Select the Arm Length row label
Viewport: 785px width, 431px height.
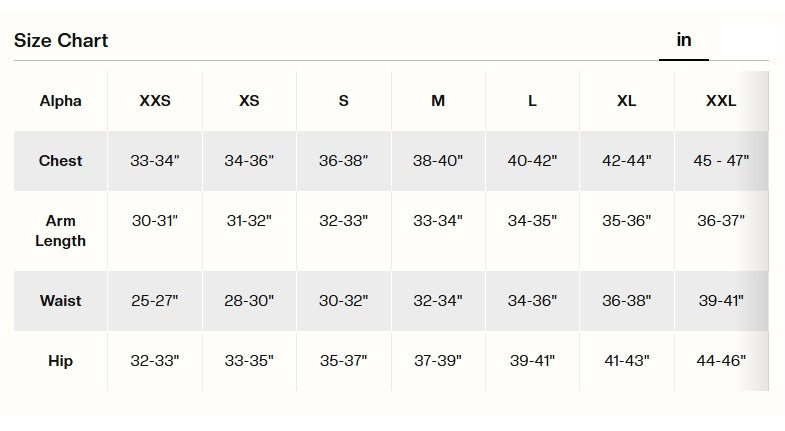point(61,231)
